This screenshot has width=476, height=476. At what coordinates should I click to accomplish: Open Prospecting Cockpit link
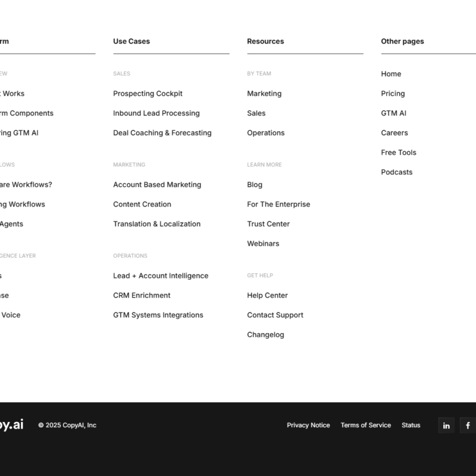[x=148, y=93]
